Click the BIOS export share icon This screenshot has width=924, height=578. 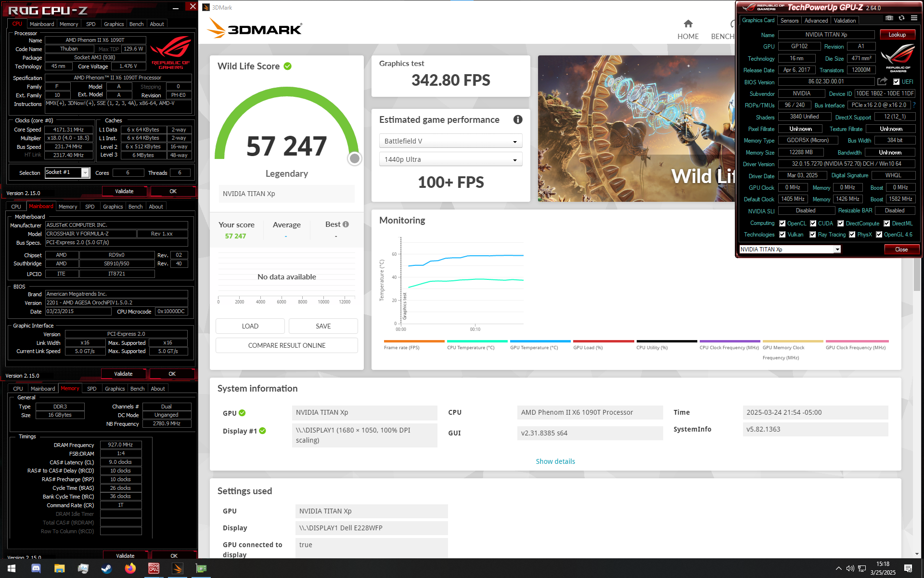point(882,81)
